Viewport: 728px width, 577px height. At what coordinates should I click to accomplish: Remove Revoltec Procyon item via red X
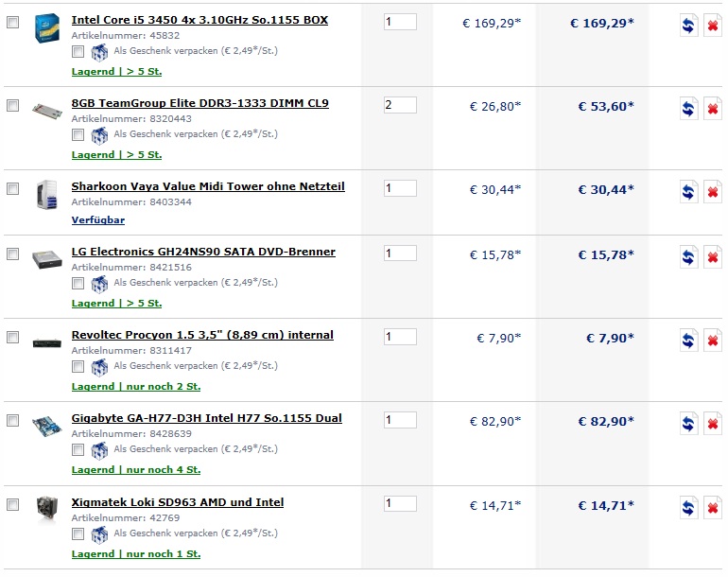712,341
